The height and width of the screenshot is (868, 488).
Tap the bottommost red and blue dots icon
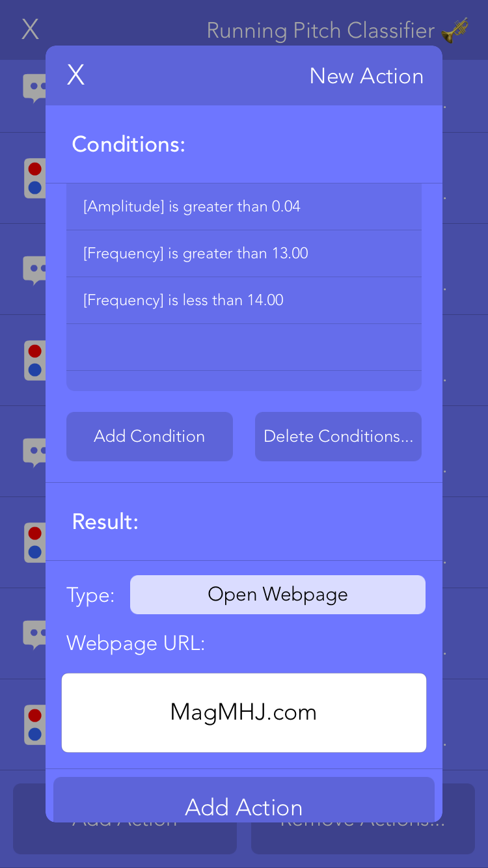[x=34, y=725]
